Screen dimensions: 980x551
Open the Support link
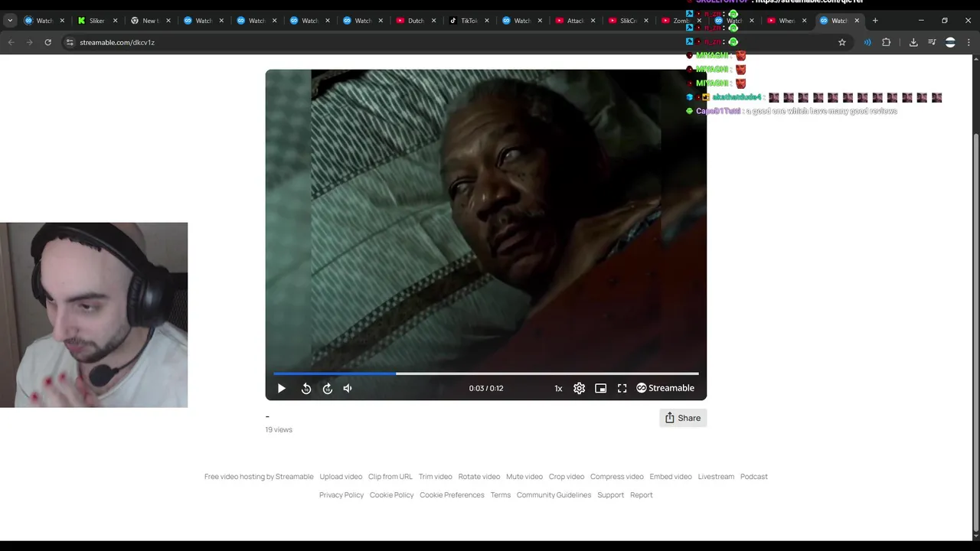pos(610,494)
